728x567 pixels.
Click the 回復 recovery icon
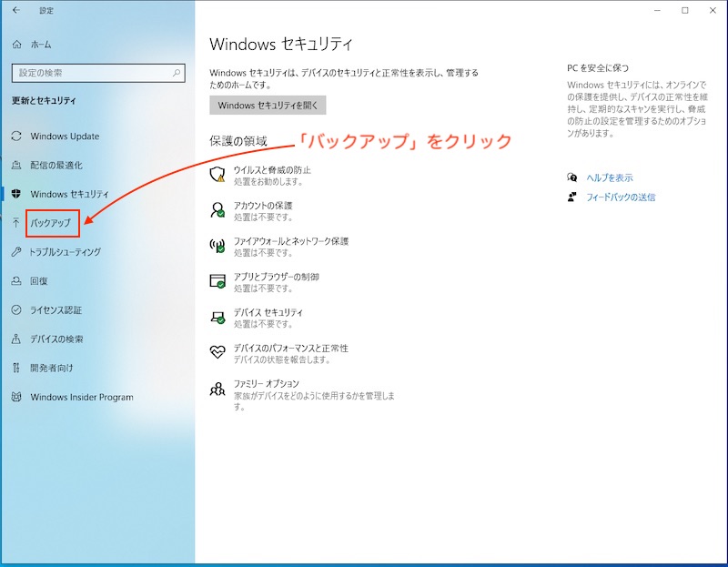16,281
